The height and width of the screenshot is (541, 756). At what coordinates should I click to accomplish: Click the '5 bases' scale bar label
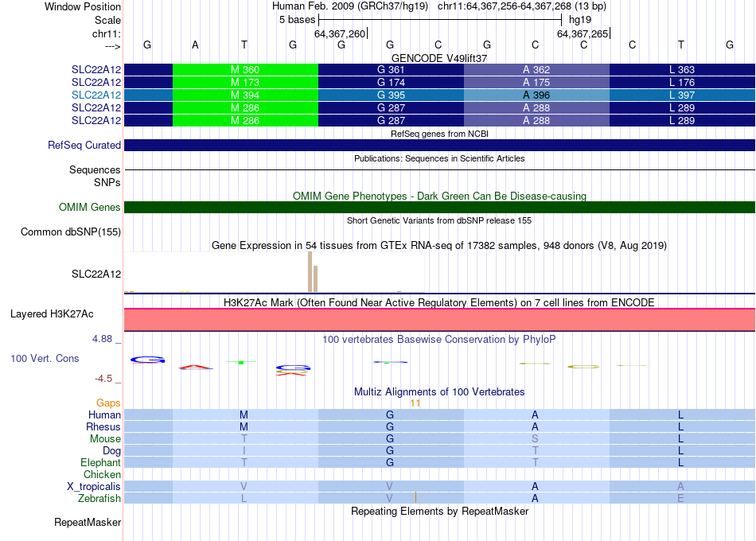pyautogui.click(x=297, y=20)
